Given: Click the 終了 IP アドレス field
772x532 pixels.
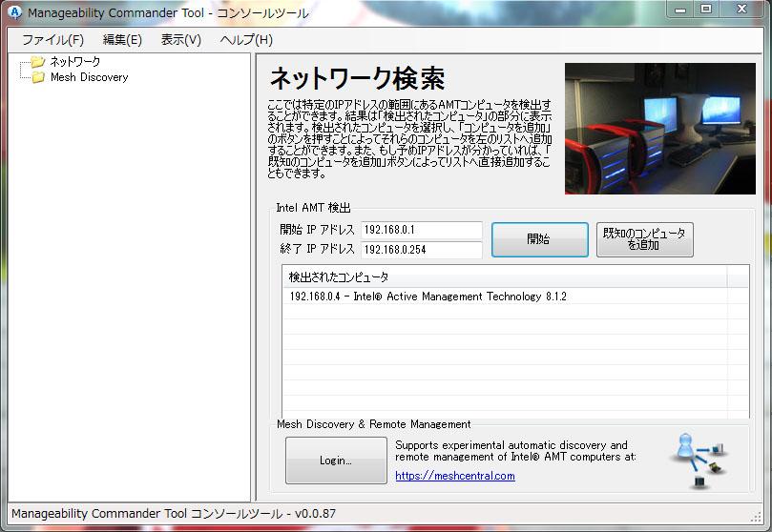Looking at the screenshot, I should (422, 249).
